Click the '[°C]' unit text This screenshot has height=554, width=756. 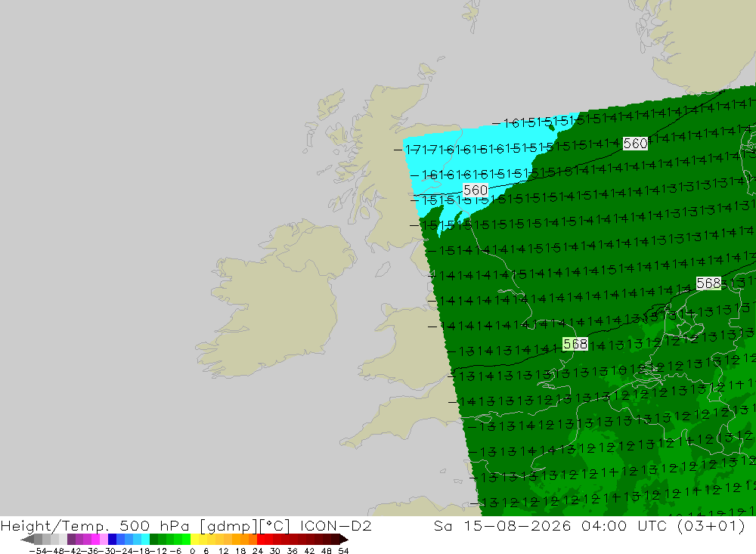(275, 526)
